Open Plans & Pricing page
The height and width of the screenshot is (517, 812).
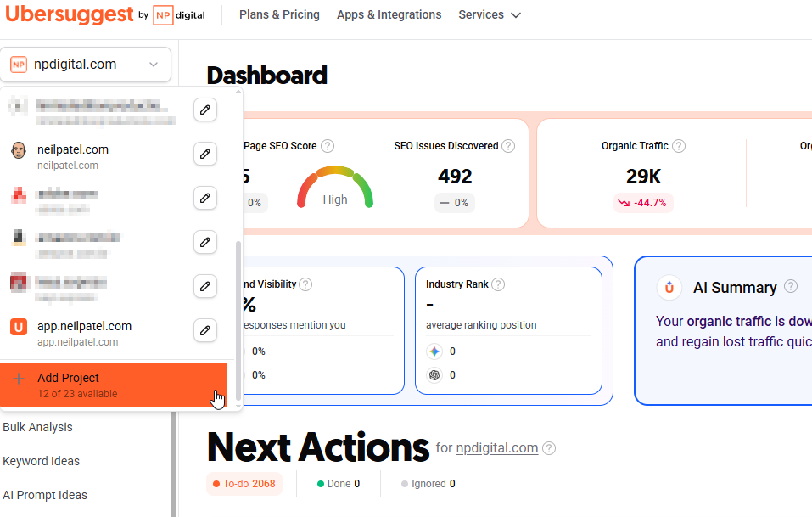coord(279,15)
